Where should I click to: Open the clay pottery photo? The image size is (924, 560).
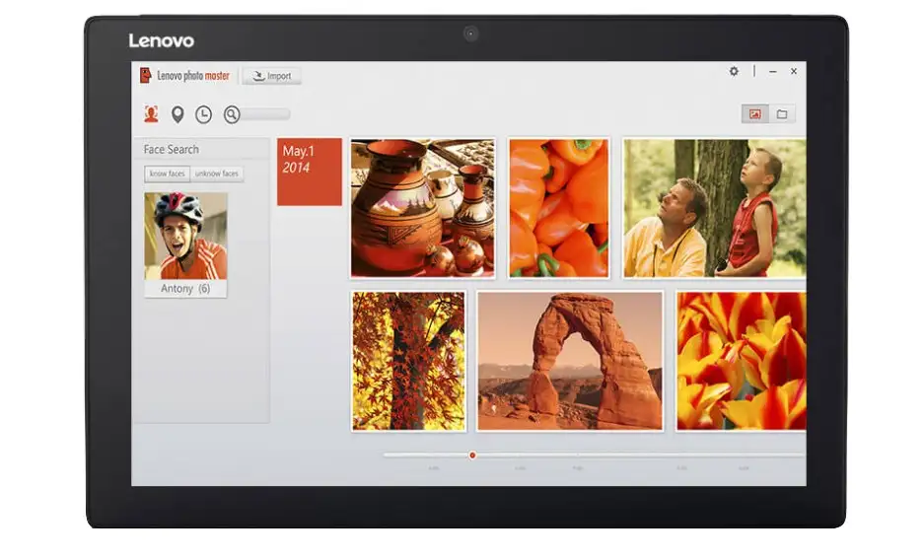click(423, 208)
